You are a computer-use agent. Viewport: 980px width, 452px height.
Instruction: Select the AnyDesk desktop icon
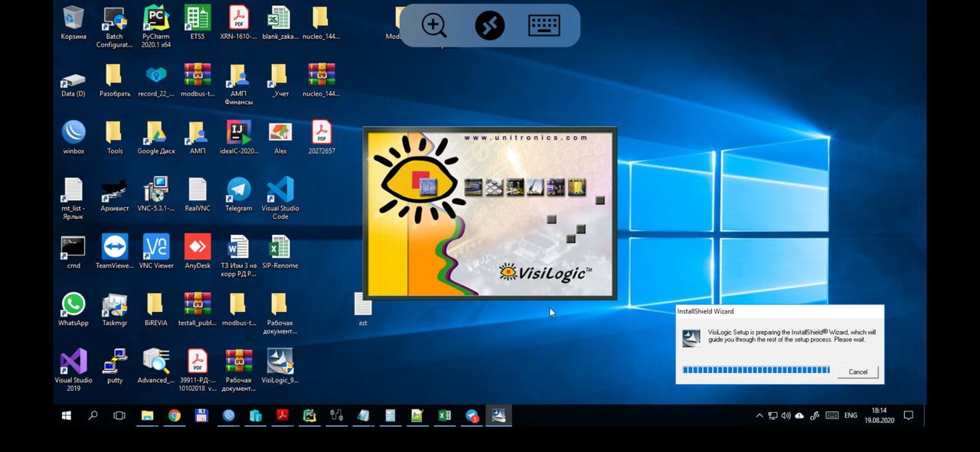point(198,252)
